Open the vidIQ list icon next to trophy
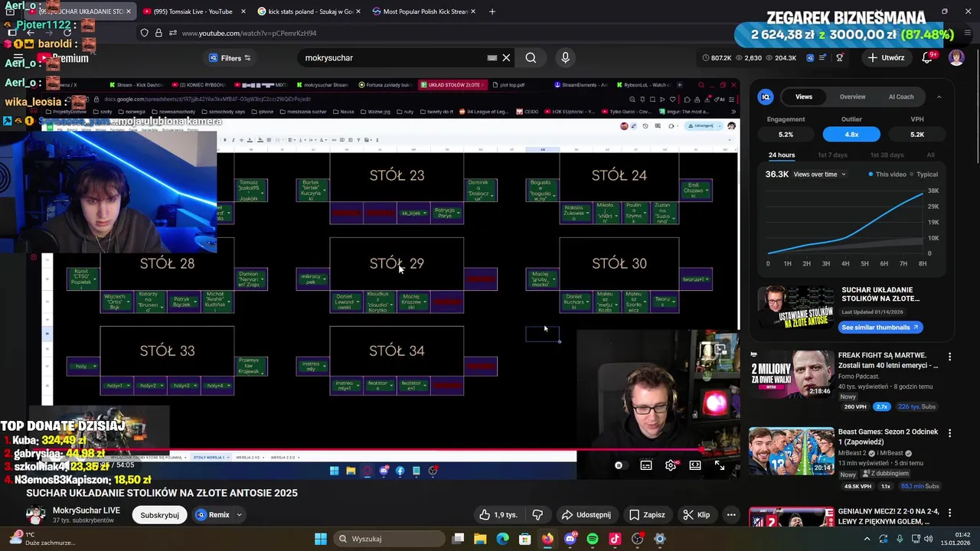Image resolution: width=980 pixels, height=551 pixels. tap(822, 57)
